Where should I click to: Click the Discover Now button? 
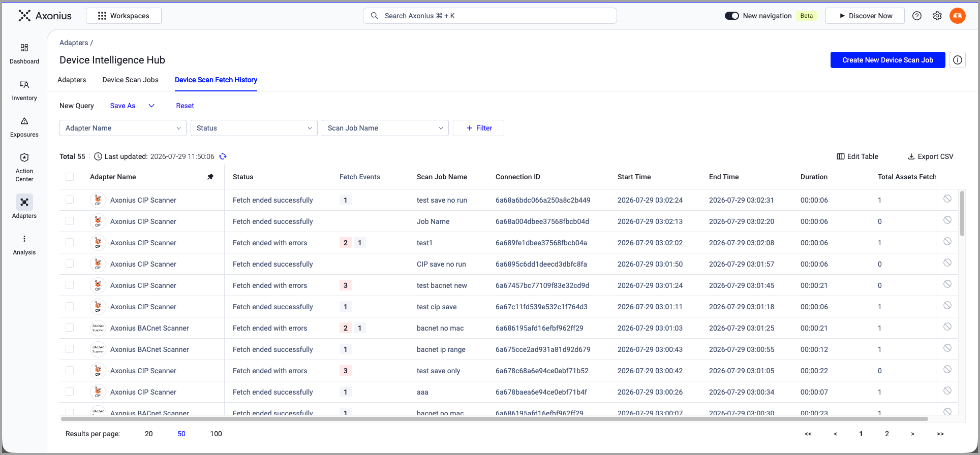click(865, 16)
